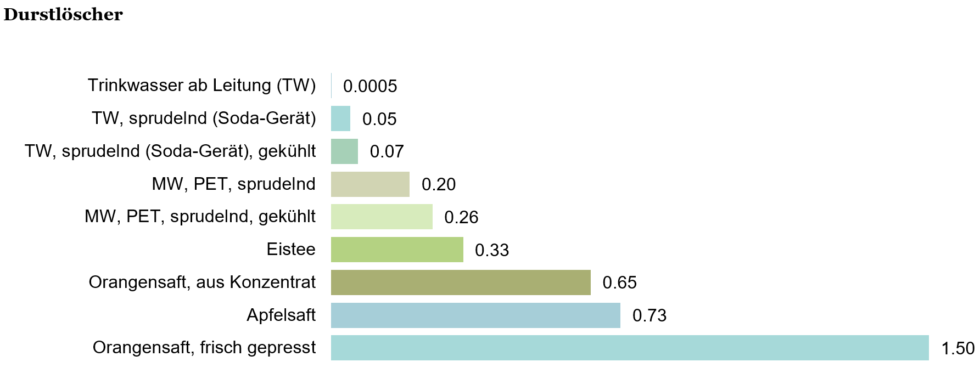Image resolution: width=980 pixels, height=373 pixels.
Task: Click the Orangensaft, frisch gepresst label
Action: (204, 348)
